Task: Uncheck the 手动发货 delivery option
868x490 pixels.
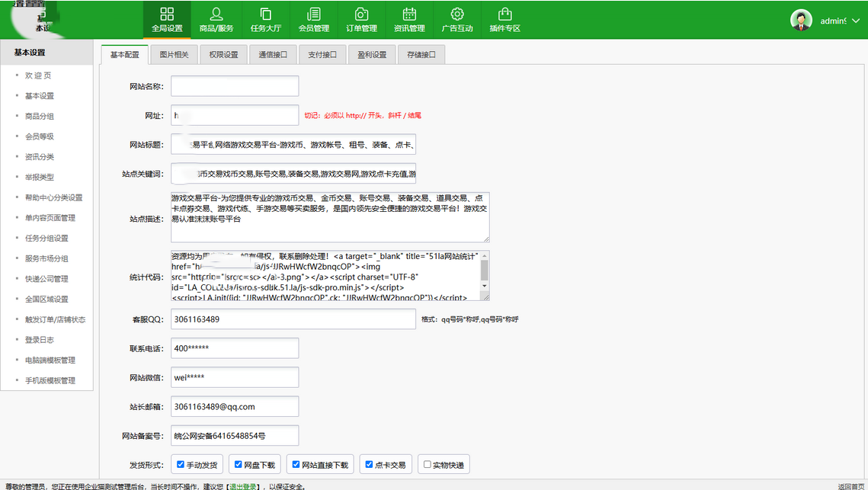Action: [180, 463]
